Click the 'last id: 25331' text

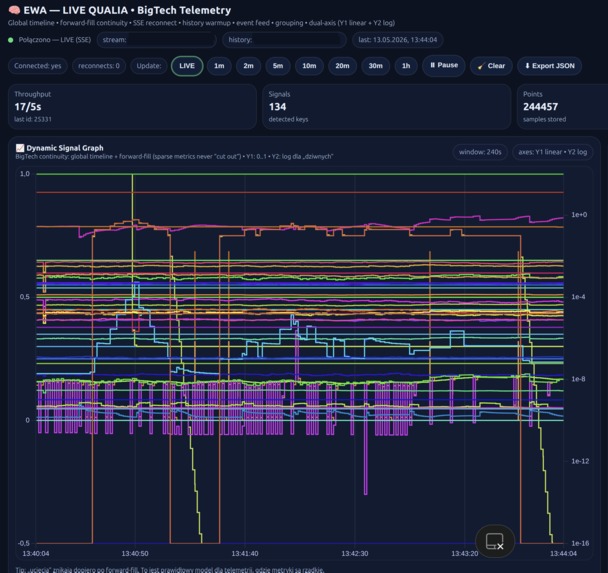(x=33, y=119)
